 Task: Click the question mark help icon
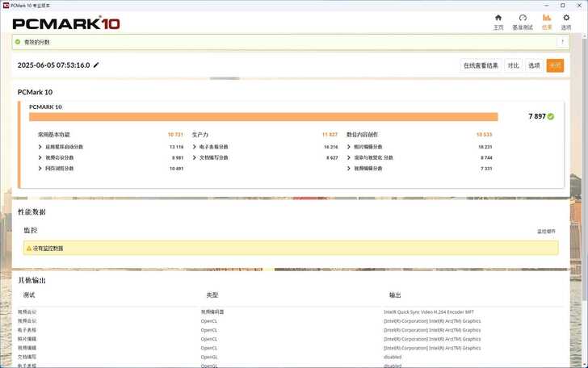click(562, 41)
